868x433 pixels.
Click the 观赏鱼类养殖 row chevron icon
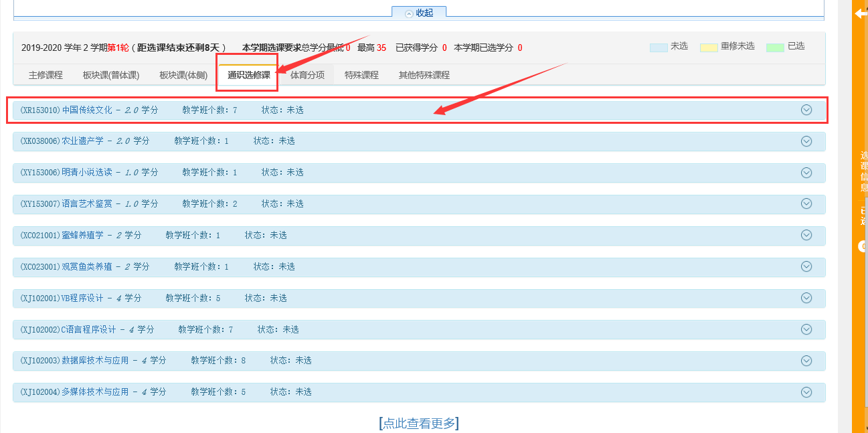(806, 266)
